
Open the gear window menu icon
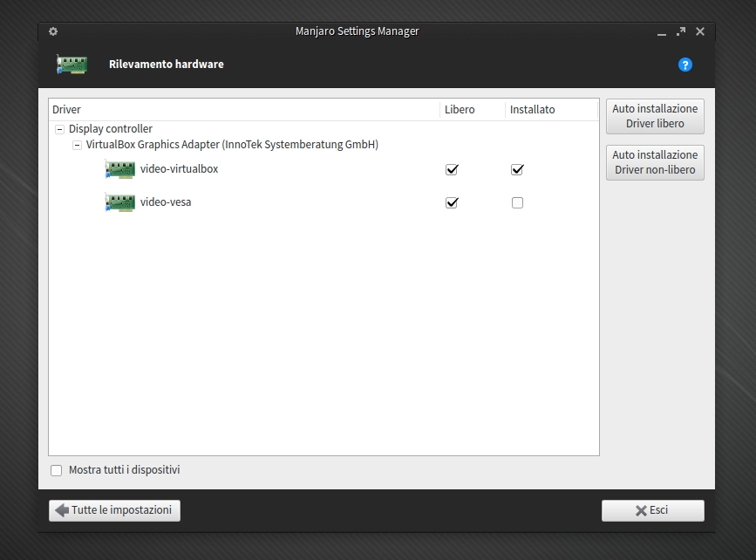pyautogui.click(x=53, y=31)
